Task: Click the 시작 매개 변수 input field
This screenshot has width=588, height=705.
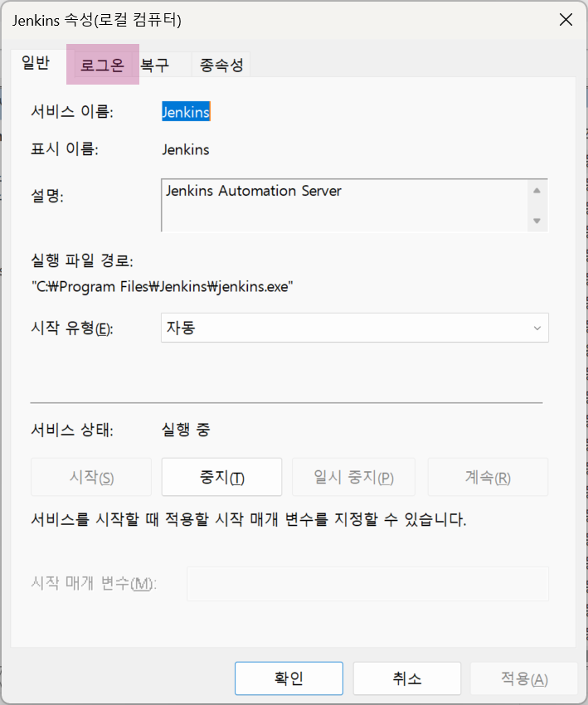Action: pyautogui.click(x=367, y=584)
